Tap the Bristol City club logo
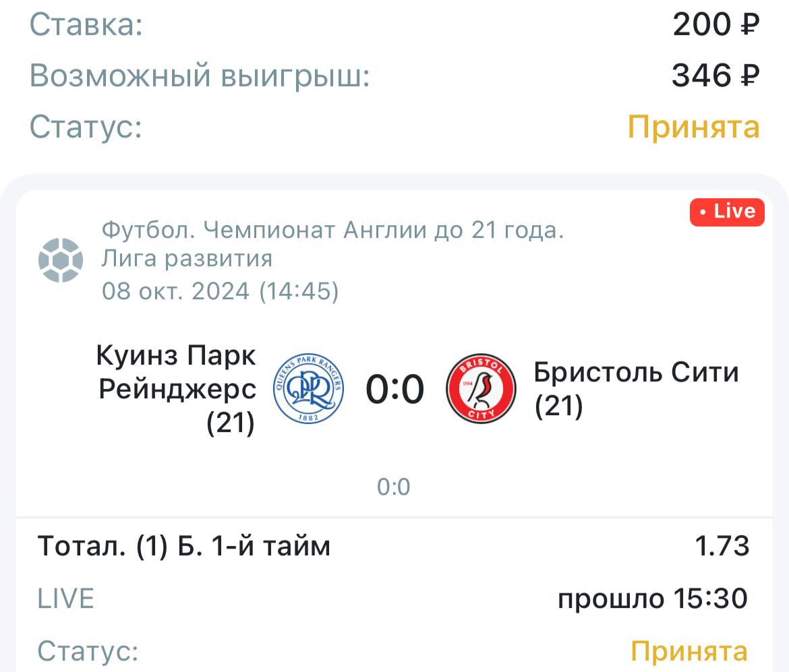789x672 pixels. coord(481,390)
